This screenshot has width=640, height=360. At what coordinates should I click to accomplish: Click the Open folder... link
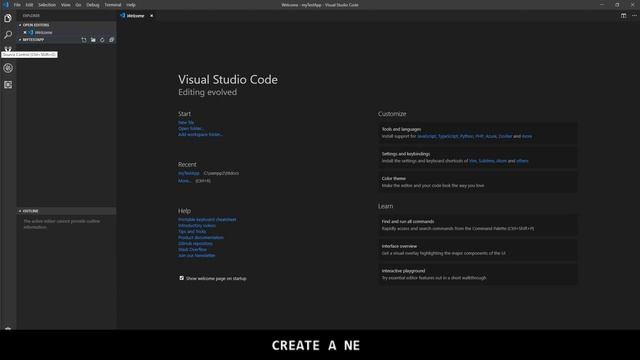191,129
